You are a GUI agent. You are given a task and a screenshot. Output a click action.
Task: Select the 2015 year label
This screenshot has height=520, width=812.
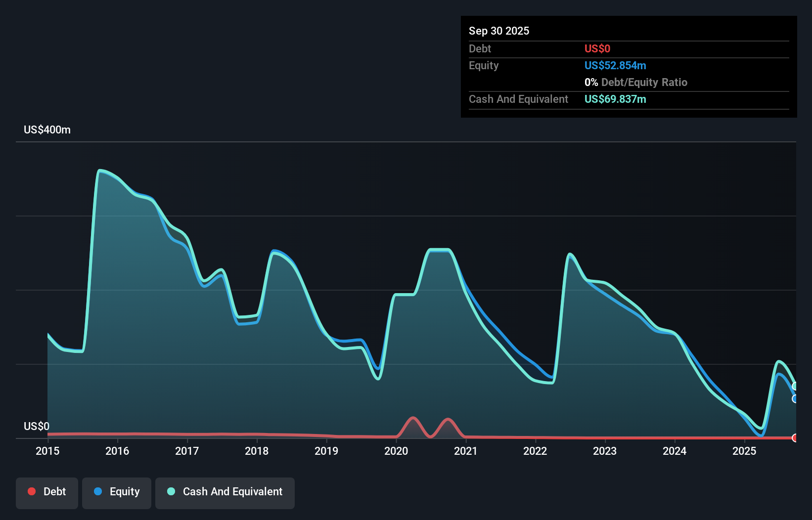(x=47, y=451)
